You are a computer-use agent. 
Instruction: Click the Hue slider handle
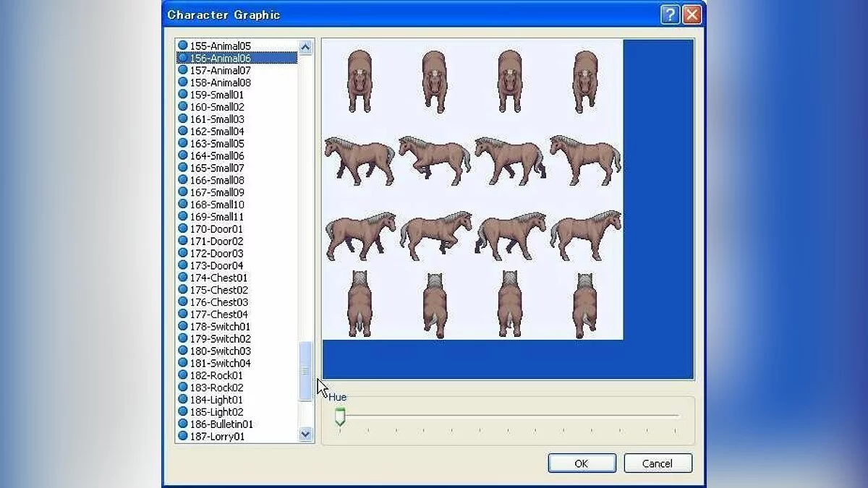click(x=340, y=416)
